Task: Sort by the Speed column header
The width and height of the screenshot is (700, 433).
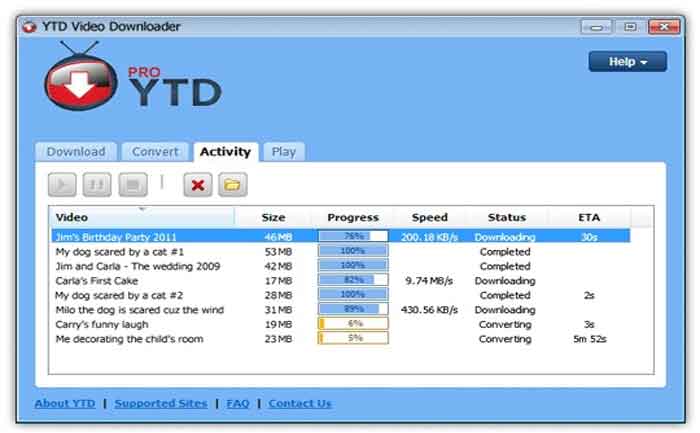Action: (x=429, y=217)
